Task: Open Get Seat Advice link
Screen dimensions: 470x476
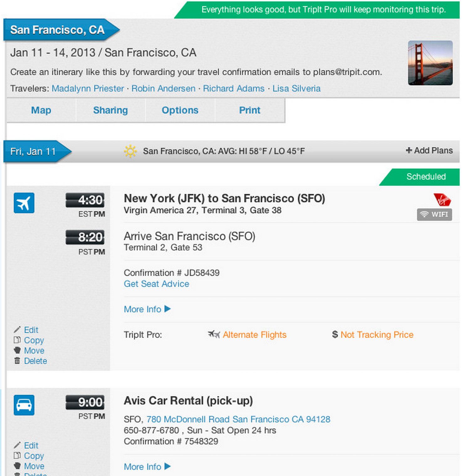Action: pyautogui.click(x=156, y=284)
